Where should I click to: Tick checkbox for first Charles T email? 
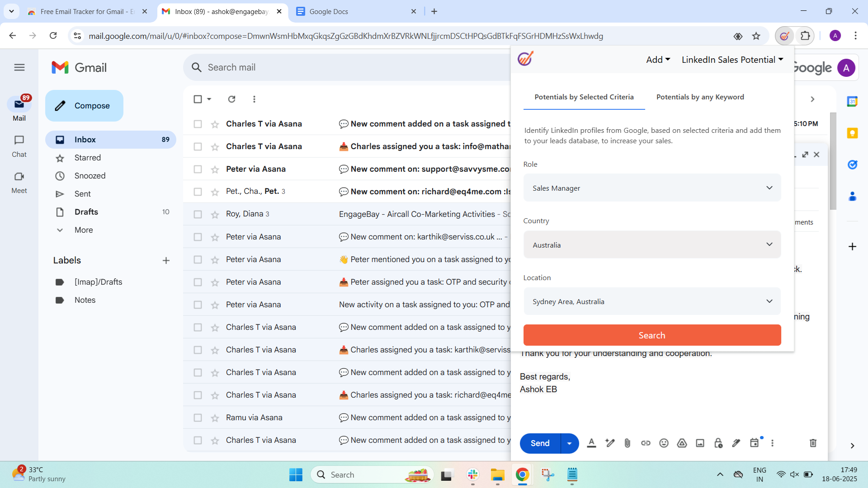tap(198, 124)
